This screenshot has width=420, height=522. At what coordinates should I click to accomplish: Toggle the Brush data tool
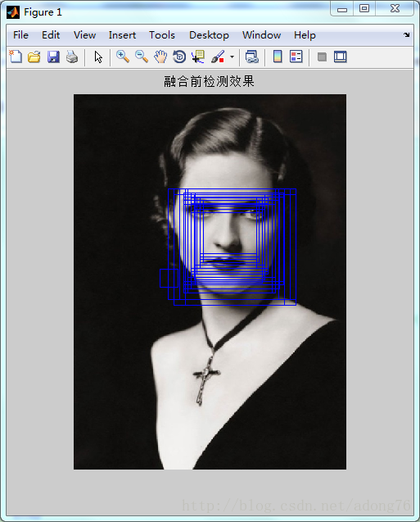[x=218, y=57]
